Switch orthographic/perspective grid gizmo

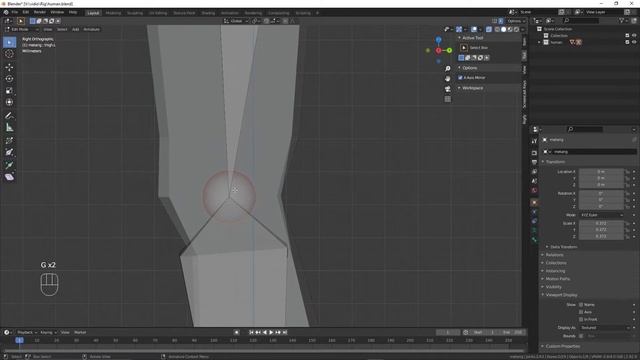(448, 99)
